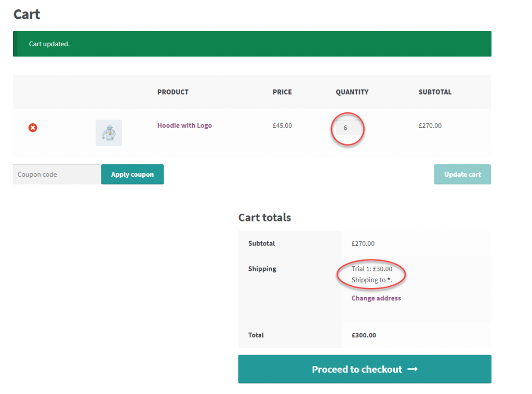Select the total £300.00 amount
Viewport: 532px width, 394px height.
pos(364,335)
